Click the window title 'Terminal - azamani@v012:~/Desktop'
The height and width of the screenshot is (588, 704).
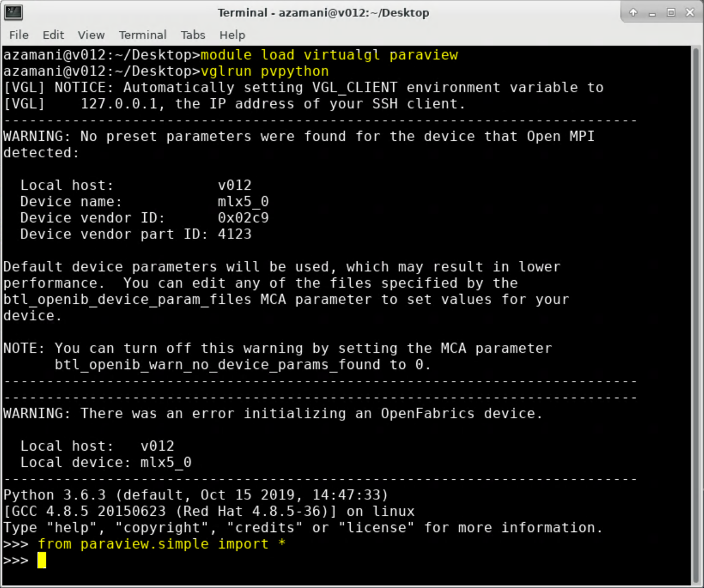323,13
